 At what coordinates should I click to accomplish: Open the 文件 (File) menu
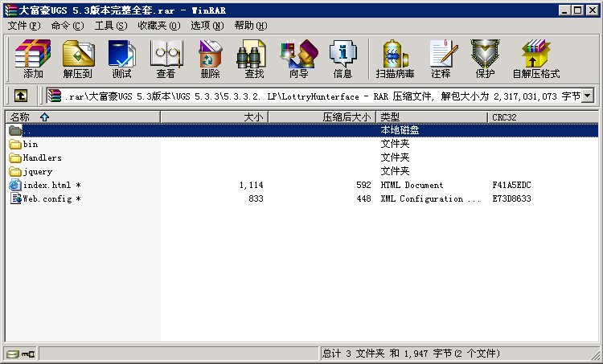point(23,26)
